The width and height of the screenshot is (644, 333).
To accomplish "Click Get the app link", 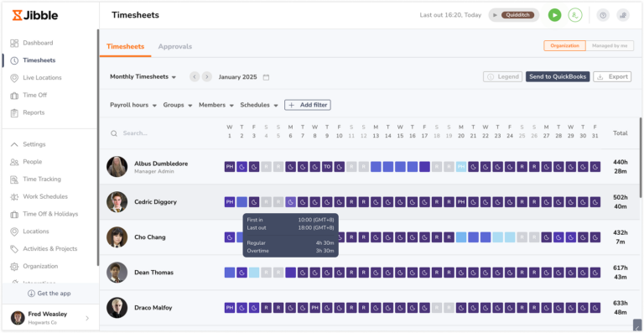I will click(49, 294).
